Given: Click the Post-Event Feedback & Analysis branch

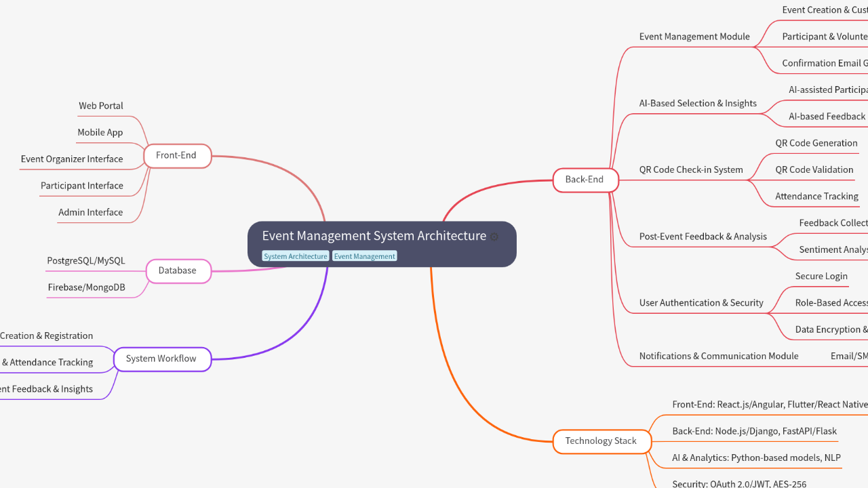Looking at the screenshot, I should 703,237.
